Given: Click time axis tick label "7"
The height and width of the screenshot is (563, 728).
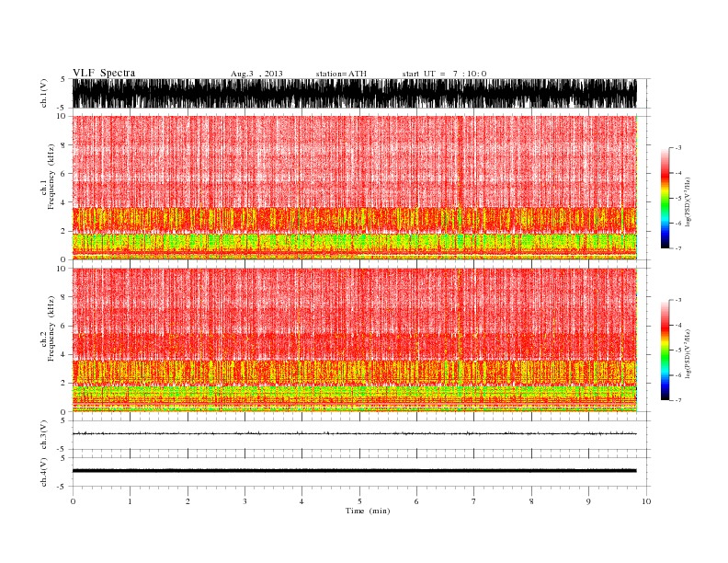Looking at the screenshot, I should (x=474, y=501).
